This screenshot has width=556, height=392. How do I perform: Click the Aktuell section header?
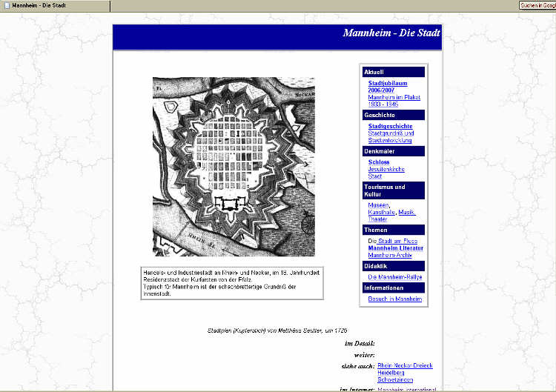tap(393, 72)
